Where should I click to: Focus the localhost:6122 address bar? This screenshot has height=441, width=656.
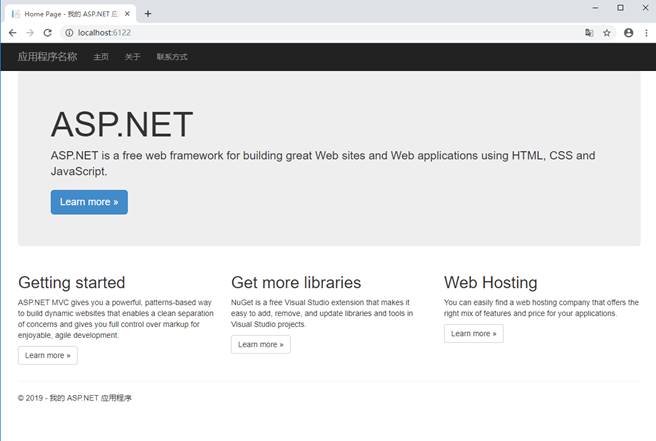pyautogui.click(x=320, y=33)
